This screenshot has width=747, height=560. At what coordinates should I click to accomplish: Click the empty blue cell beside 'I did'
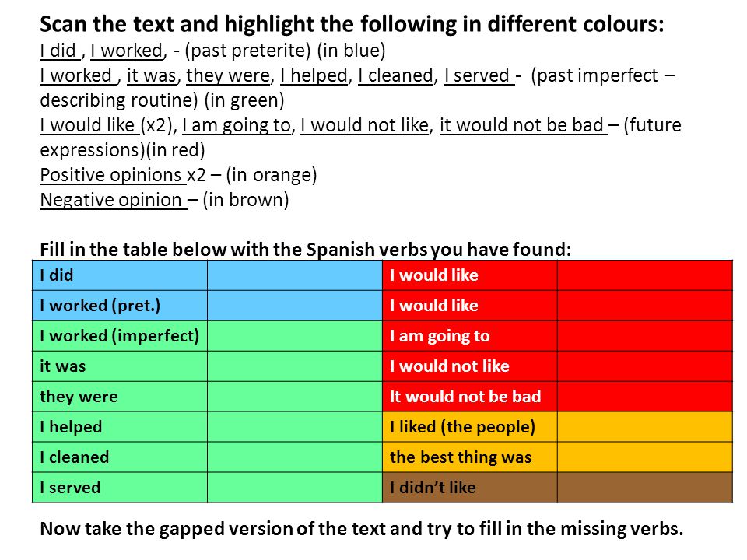coord(295,275)
